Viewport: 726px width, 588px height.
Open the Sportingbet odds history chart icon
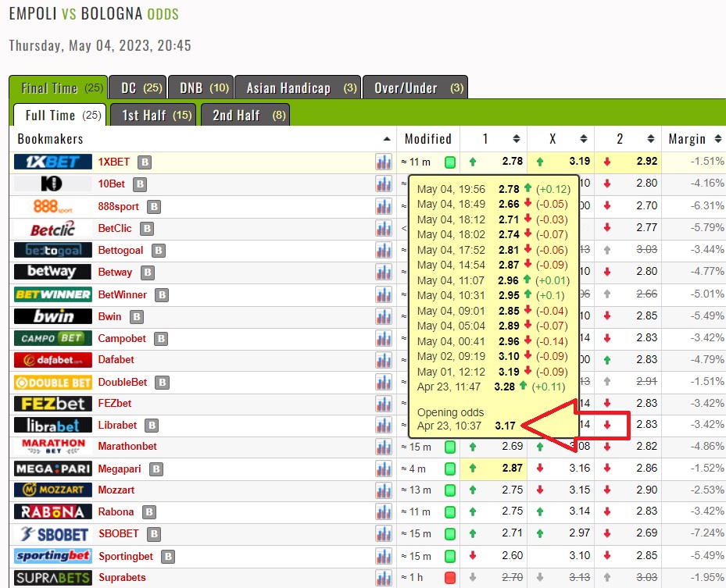(x=384, y=556)
